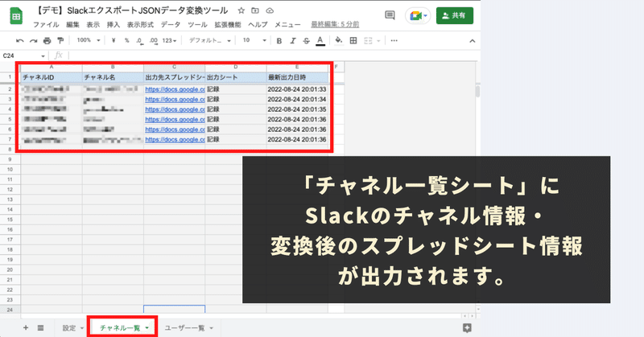644x337 pixels.
Task: Open チャネル一覧 tab dropdown arrow
Action: coord(147,328)
